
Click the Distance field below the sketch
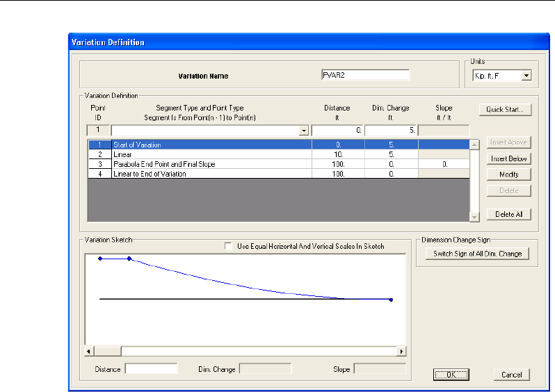[x=151, y=368]
